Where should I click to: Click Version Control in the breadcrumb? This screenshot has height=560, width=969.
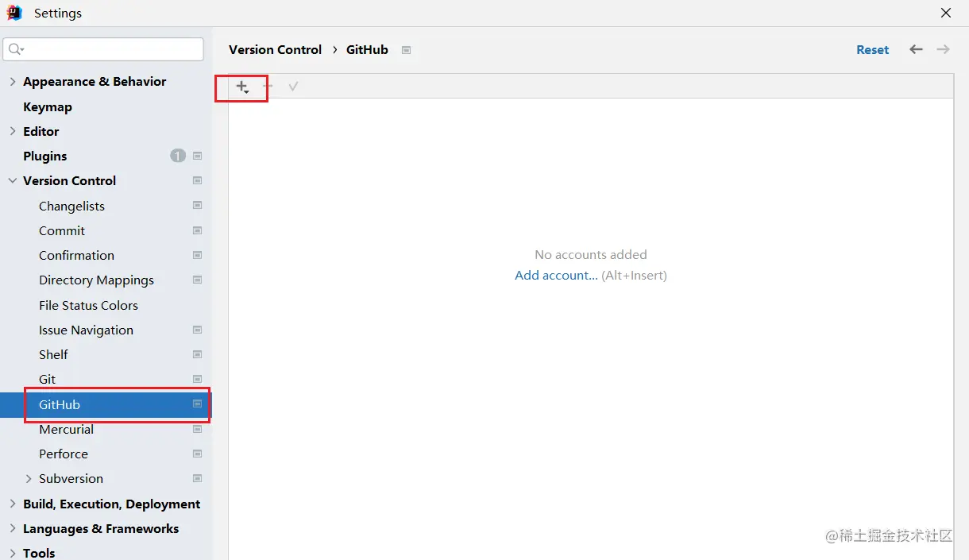tap(276, 49)
